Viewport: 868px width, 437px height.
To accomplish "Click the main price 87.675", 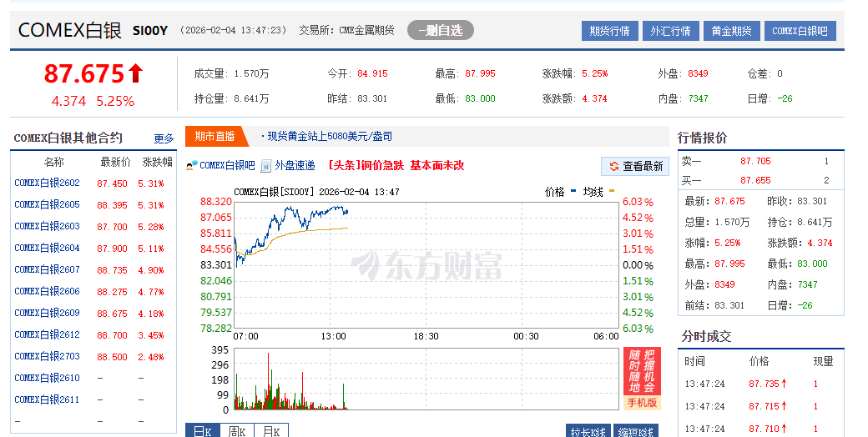I will (84, 73).
